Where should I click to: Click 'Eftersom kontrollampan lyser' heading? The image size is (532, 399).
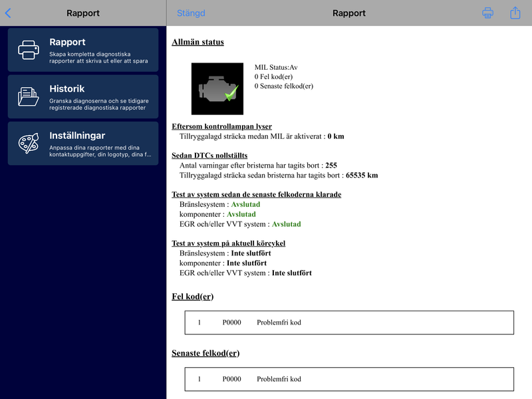pos(222,126)
